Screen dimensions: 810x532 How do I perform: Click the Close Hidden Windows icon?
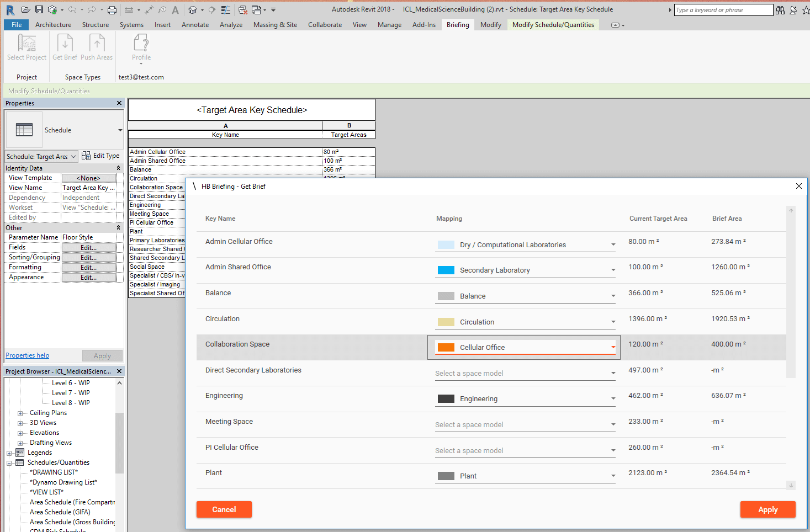(242, 9)
